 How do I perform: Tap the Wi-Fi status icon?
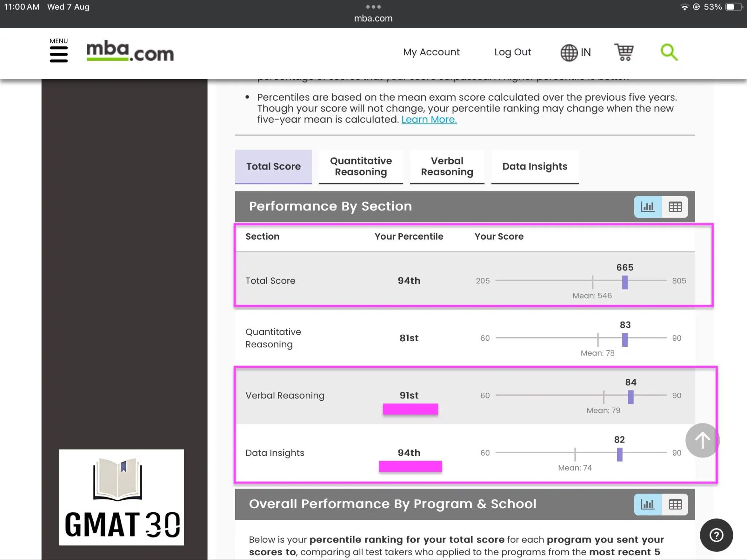(x=684, y=7)
